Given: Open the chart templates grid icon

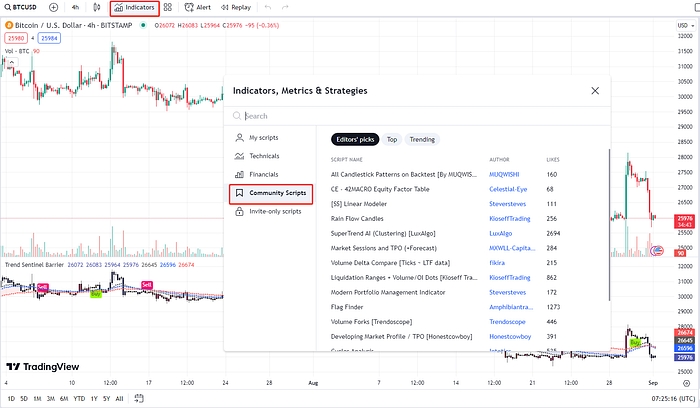Looking at the screenshot, I should pyautogui.click(x=168, y=7).
